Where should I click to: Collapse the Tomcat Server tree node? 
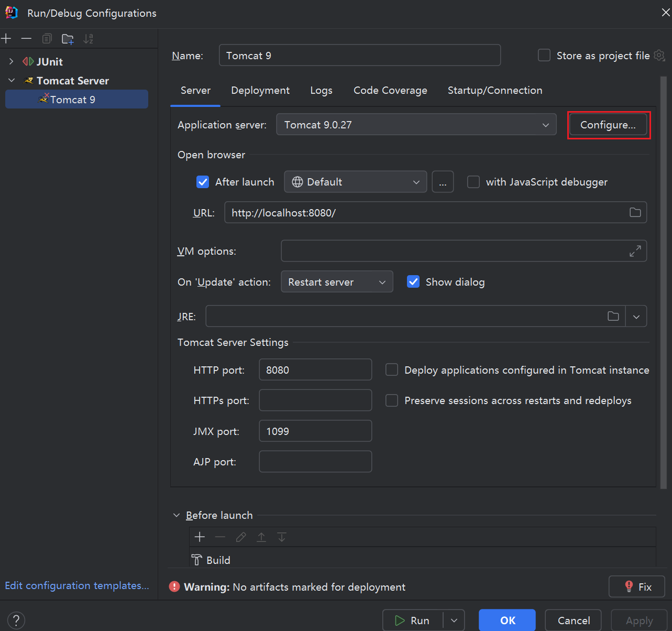(12, 80)
